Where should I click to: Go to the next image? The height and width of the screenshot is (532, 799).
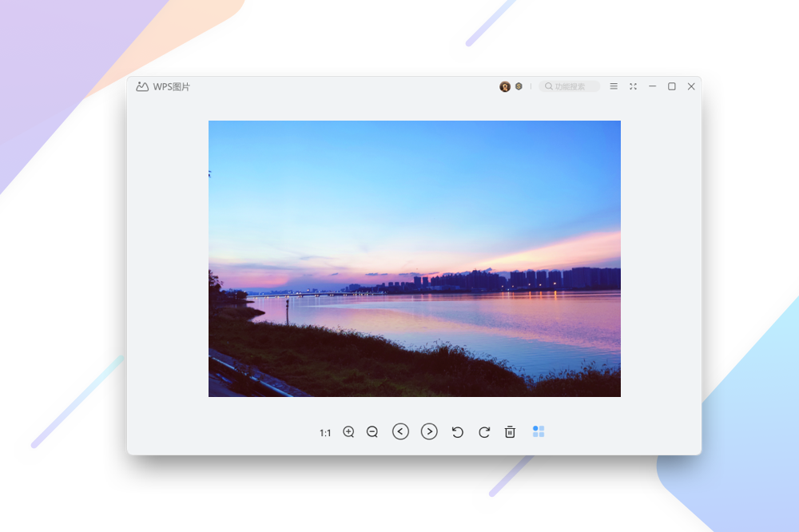429,431
